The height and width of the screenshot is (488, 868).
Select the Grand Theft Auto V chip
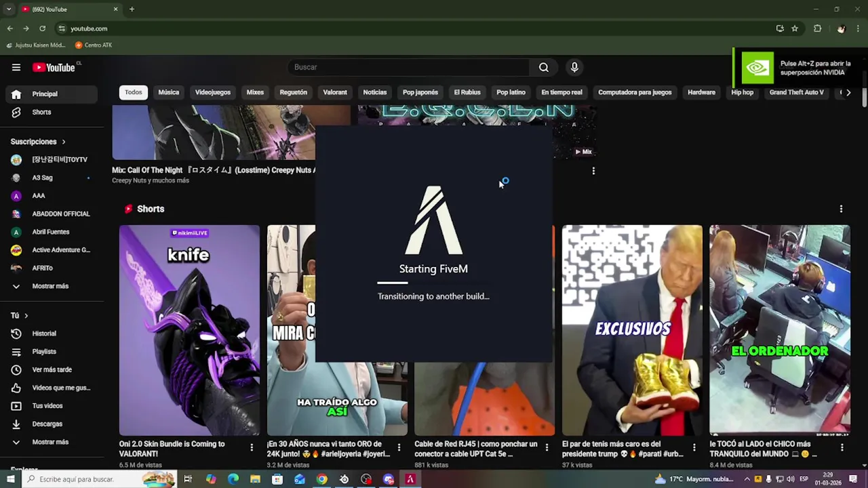pyautogui.click(x=797, y=92)
